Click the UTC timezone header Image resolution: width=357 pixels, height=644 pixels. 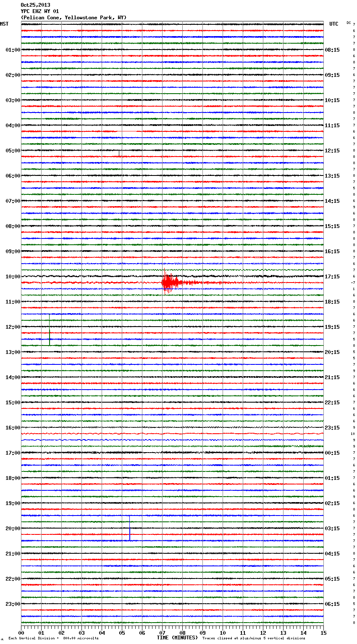coord(334,24)
